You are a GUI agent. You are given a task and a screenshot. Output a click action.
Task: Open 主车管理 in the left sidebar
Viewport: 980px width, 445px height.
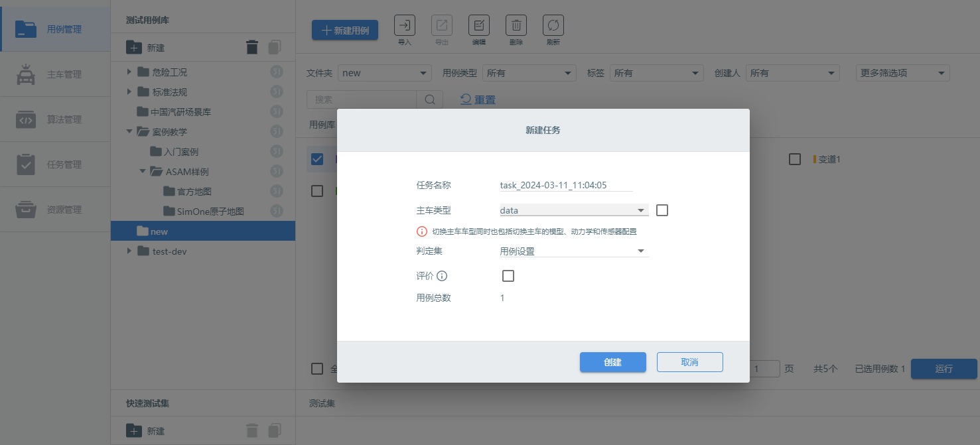tap(55, 74)
